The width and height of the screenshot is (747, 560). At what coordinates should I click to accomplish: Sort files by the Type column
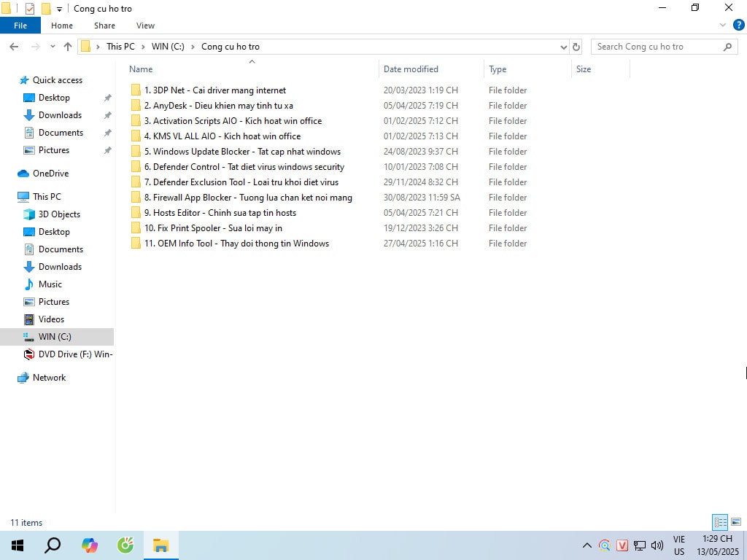click(x=498, y=69)
